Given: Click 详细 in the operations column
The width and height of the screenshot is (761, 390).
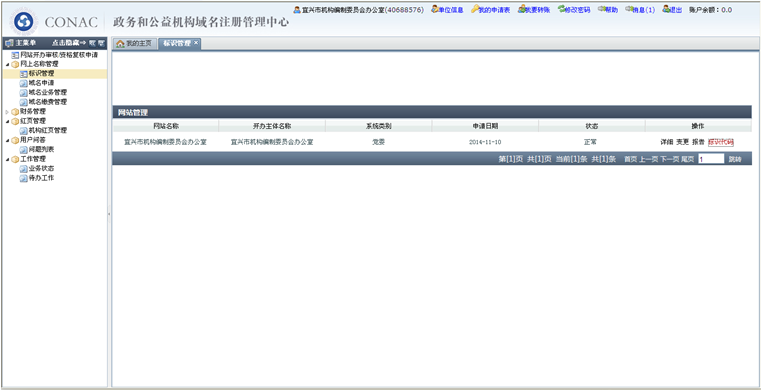Looking at the screenshot, I should (667, 142).
